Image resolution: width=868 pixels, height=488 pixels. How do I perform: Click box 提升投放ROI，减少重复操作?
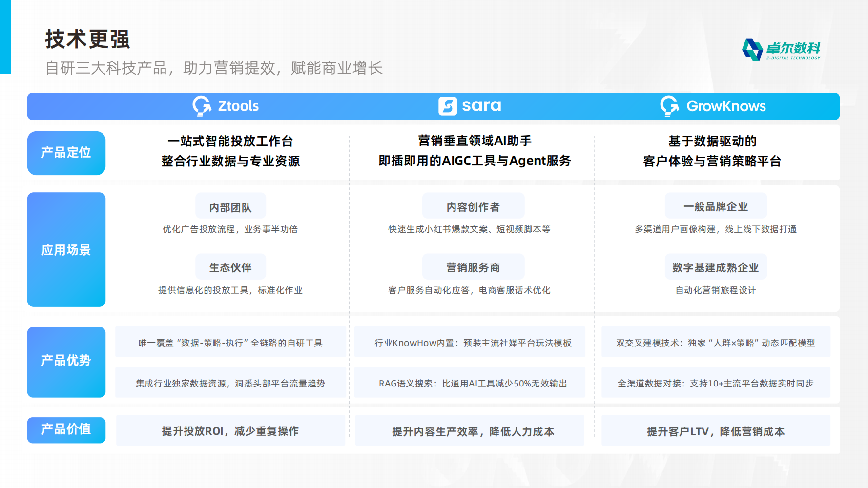[230, 430]
